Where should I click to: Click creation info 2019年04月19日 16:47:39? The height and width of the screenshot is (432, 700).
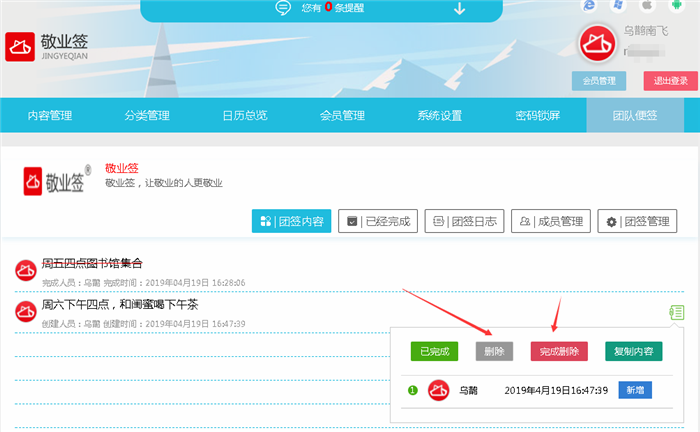pos(195,324)
